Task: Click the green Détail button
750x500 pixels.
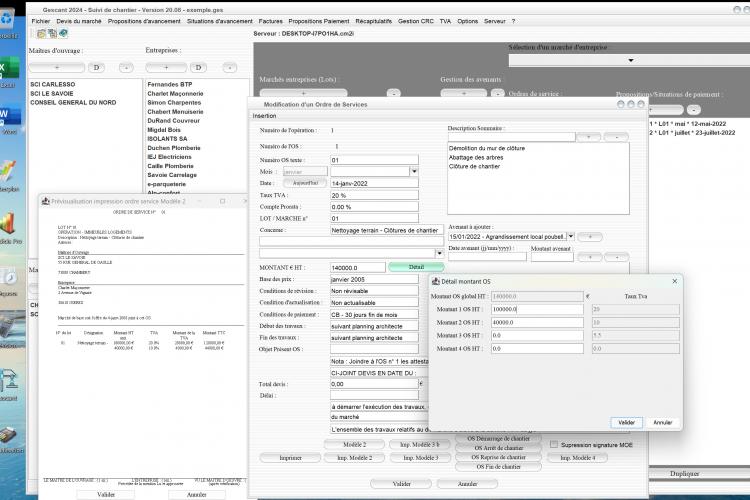Action: pos(416,267)
